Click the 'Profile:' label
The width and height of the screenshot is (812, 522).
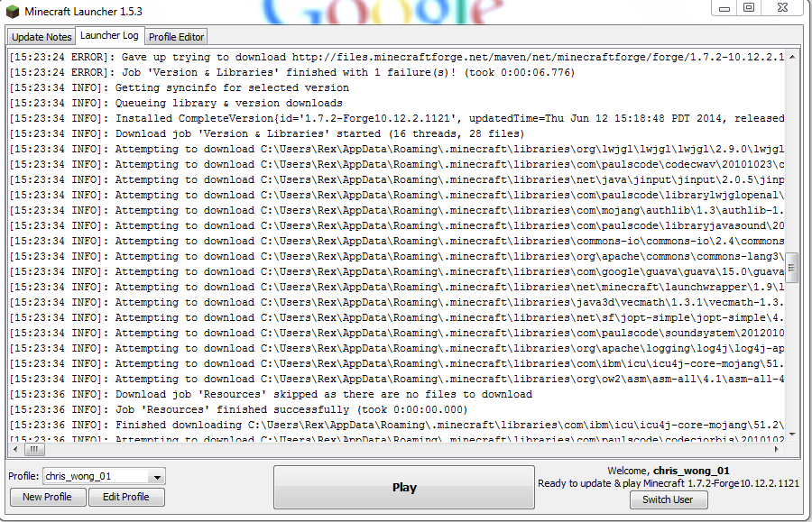[x=23, y=476]
